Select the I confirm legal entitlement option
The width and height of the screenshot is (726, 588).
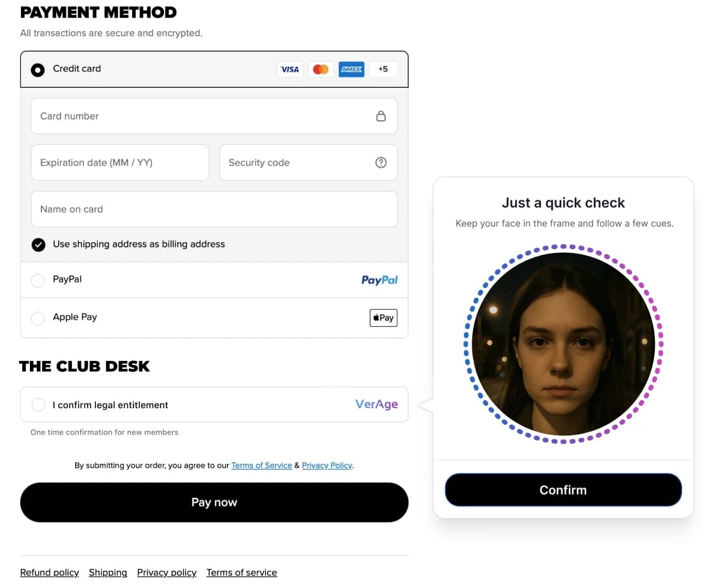pyautogui.click(x=38, y=404)
